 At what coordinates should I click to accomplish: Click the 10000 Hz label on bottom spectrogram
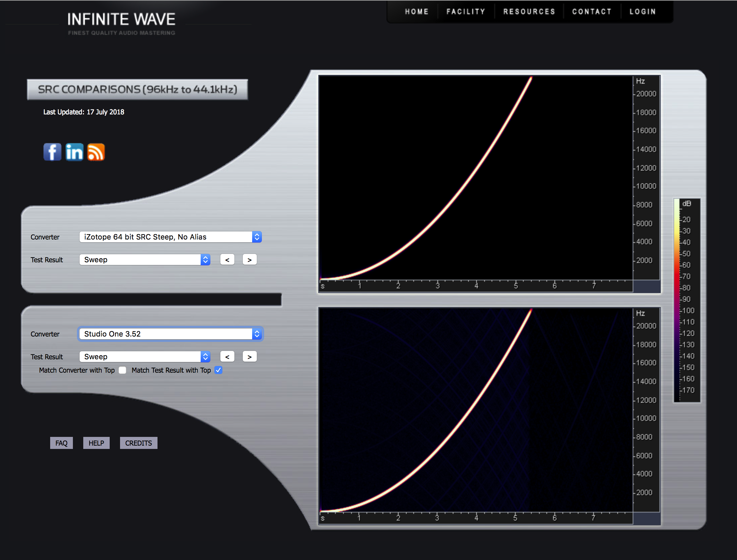646,418
